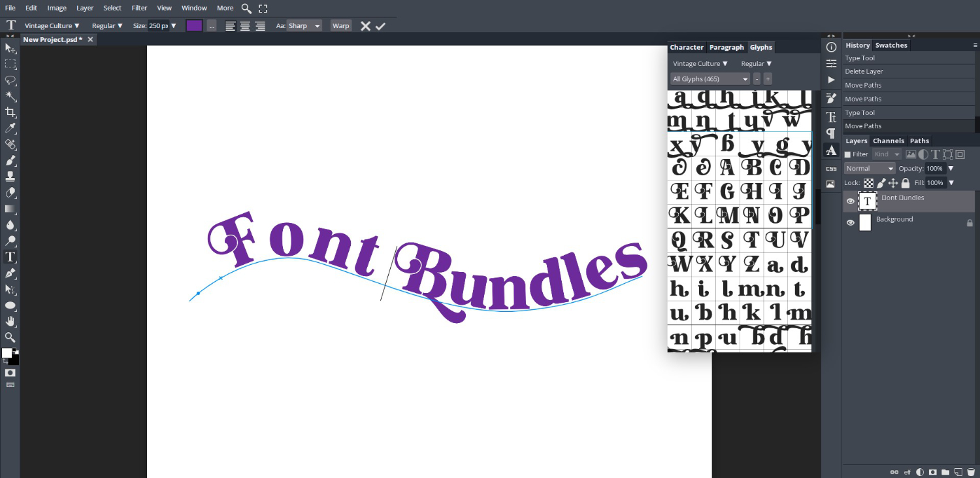Select the Magic Wand tool
Viewport: 980px width, 478px height.
click(x=10, y=96)
